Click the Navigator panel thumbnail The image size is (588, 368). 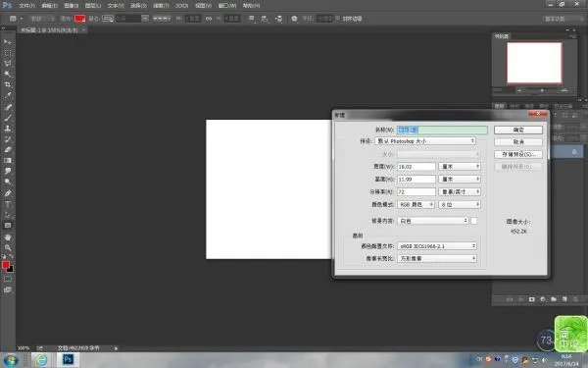[534, 63]
